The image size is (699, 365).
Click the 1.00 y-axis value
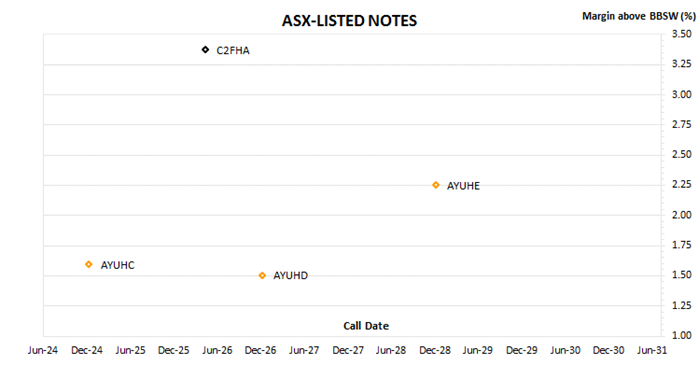click(682, 335)
